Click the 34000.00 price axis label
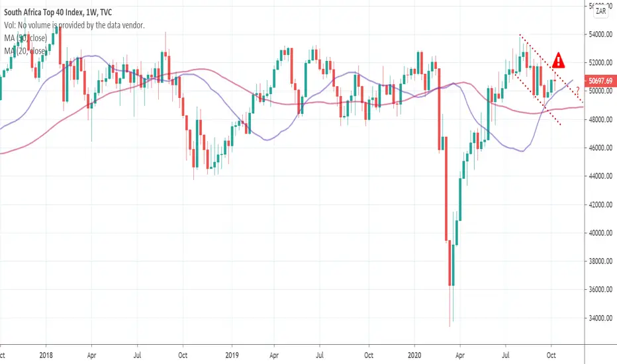This screenshot has width=617, height=364. pos(600,318)
